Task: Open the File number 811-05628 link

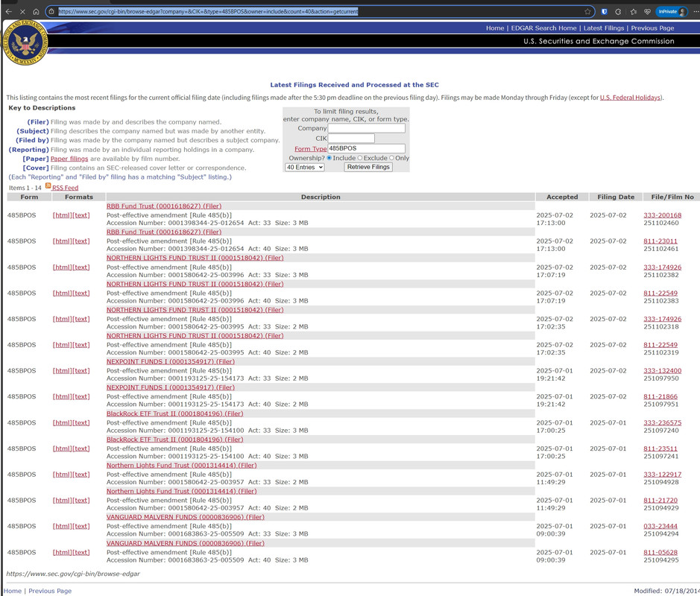Action: tap(660, 552)
